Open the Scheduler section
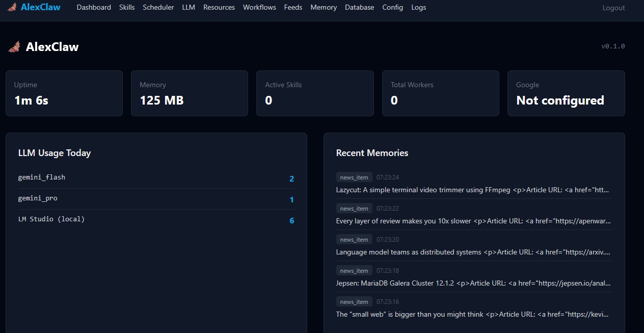The width and height of the screenshot is (644, 333). pos(158,7)
